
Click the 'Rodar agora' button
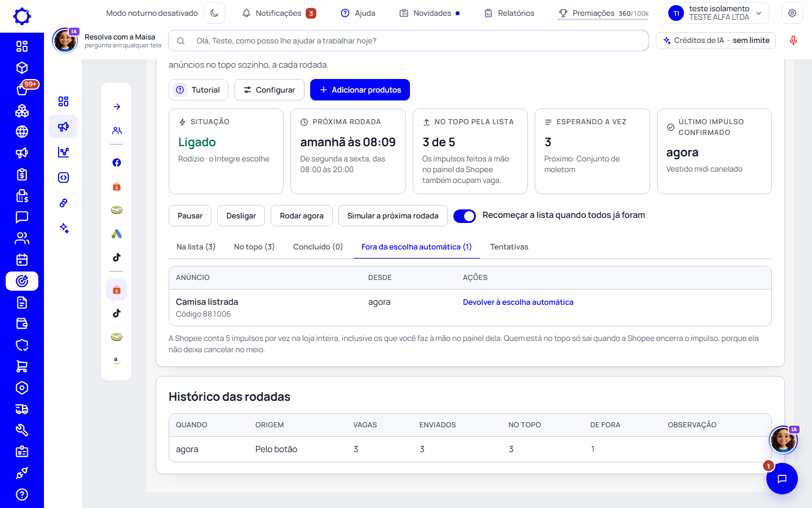[302, 216]
